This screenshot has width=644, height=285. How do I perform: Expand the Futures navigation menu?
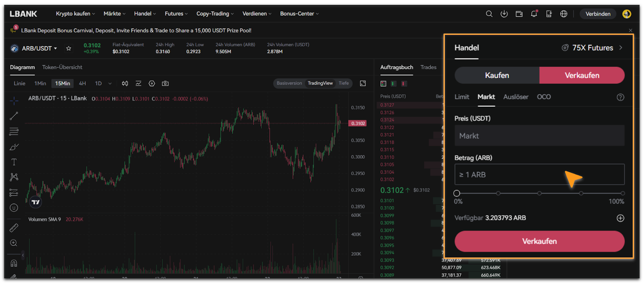[x=176, y=14]
